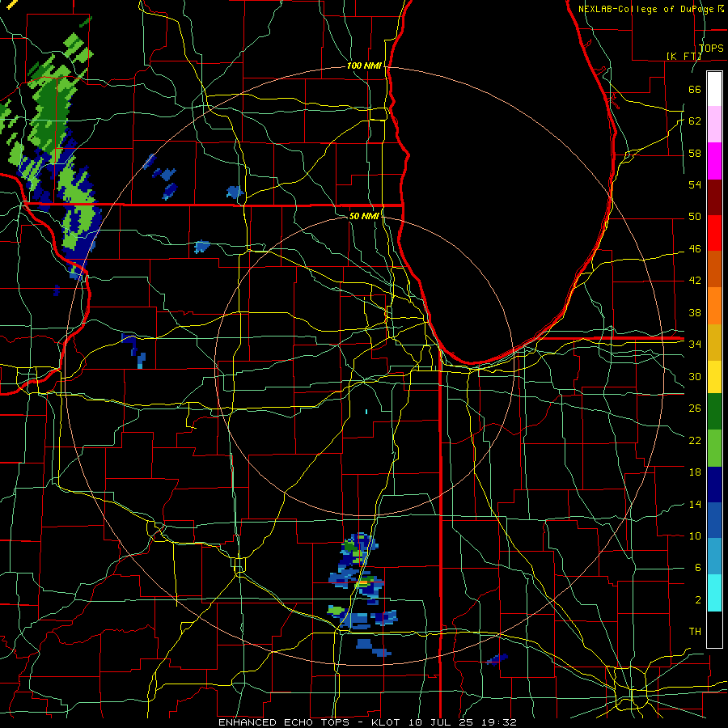The width and height of the screenshot is (728, 728).
Task: Click the "62" legend value
Action: (695, 121)
